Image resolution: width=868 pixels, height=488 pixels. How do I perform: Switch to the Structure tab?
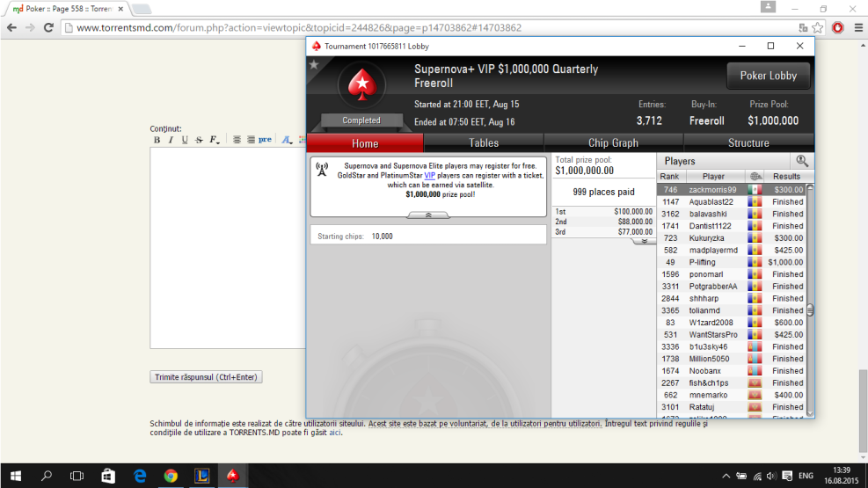click(x=748, y=143)
